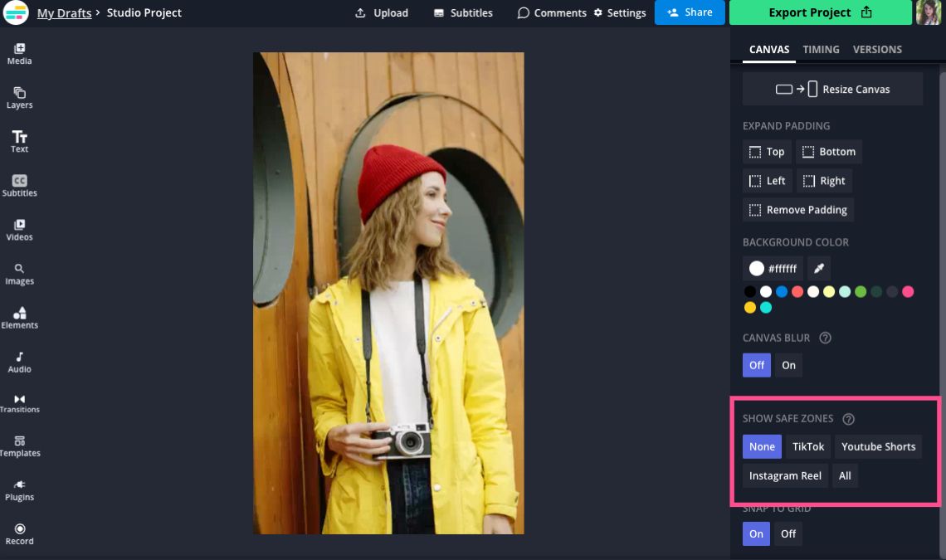946x560 pixels.
Task: Switch to the Timing tab
Action: [821, 49]
